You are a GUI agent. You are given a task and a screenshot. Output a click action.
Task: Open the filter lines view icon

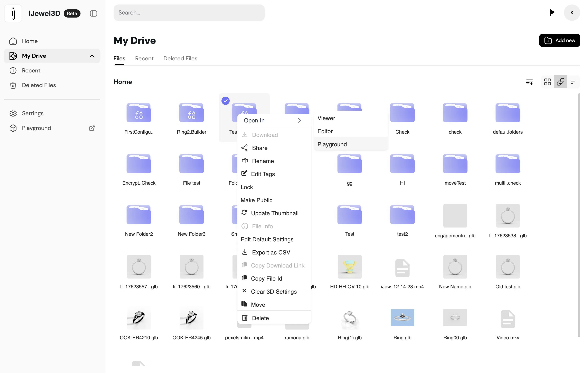573,82
